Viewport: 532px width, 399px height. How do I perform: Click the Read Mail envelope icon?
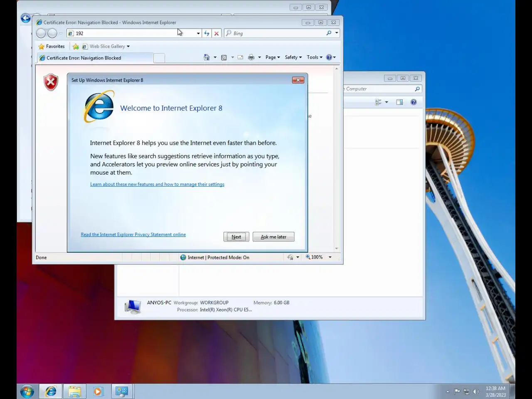click(x=240, y=57)
